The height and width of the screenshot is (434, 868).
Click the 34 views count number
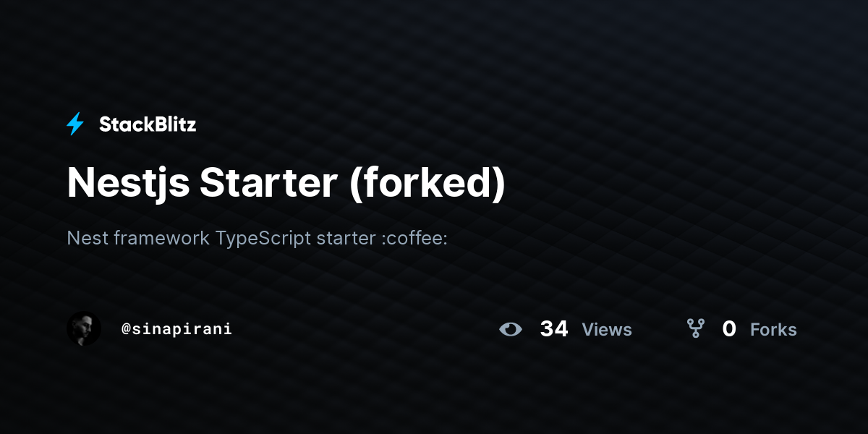tap(554, 329)
